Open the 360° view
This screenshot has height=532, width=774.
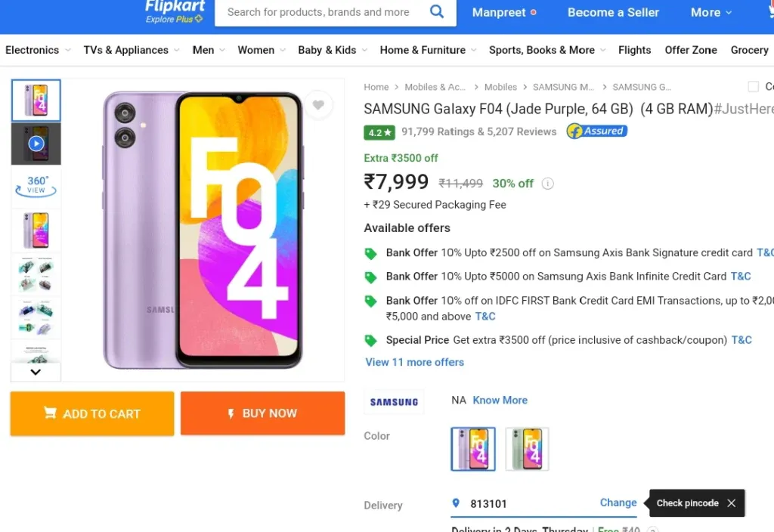coord(36,187)
